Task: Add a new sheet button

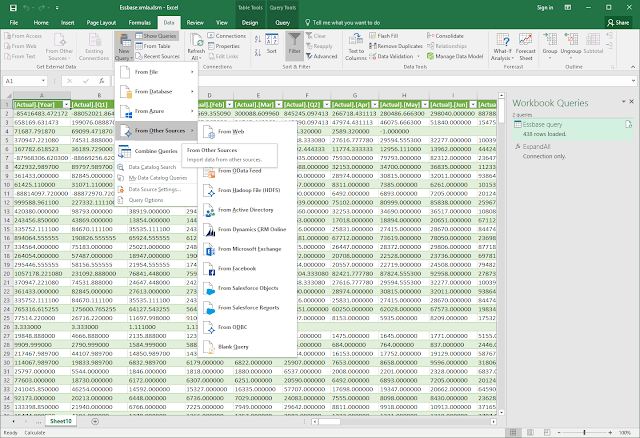Action: coord(95,421)
